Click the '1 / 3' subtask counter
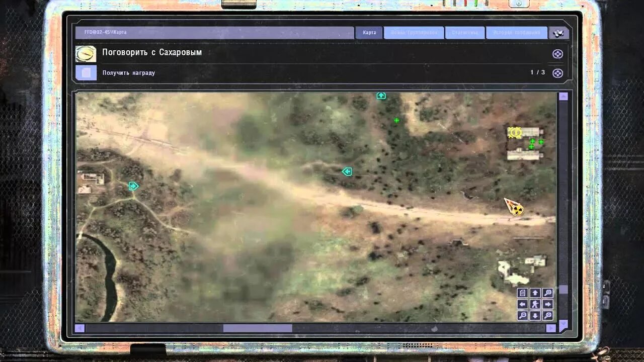Screen dimensions: 644x362 [x=537, y=72]
